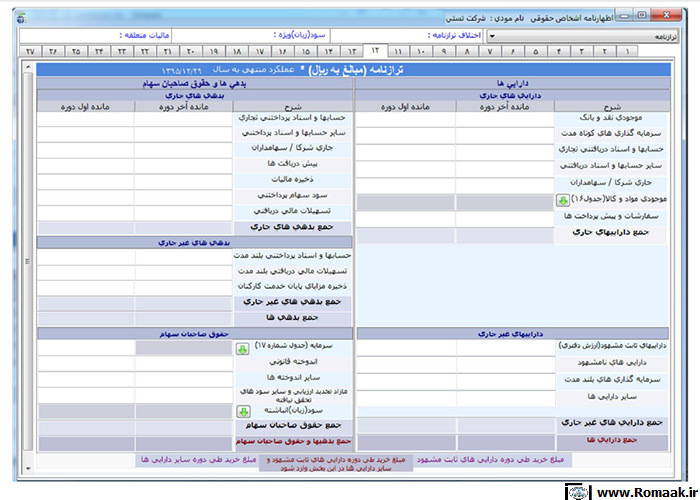700x500 pixels.
Task: Click end-of-period field for مازاد تجدید ارزیابی
Action: tap(183, 396)
